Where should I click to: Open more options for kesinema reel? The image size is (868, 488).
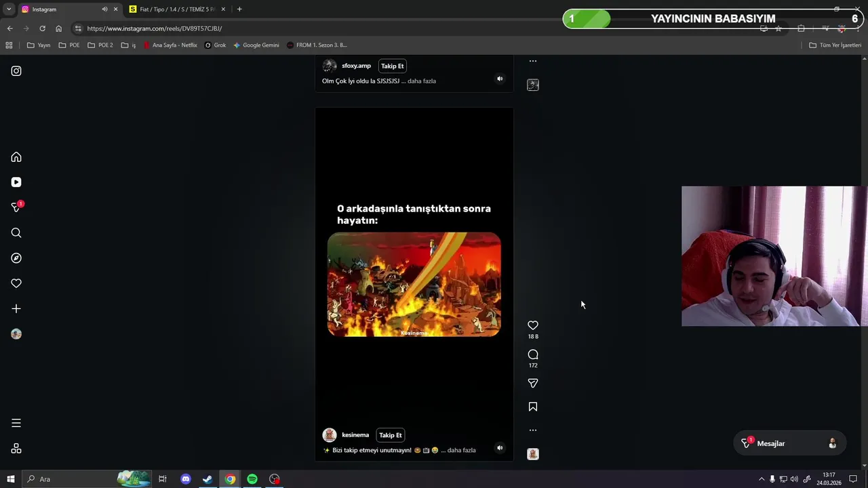[533, 430]
